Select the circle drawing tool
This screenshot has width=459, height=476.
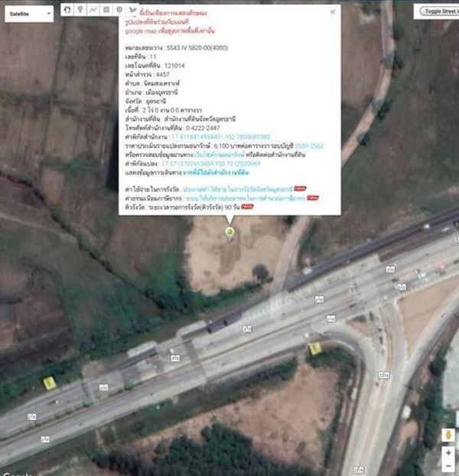click(119, 10)
